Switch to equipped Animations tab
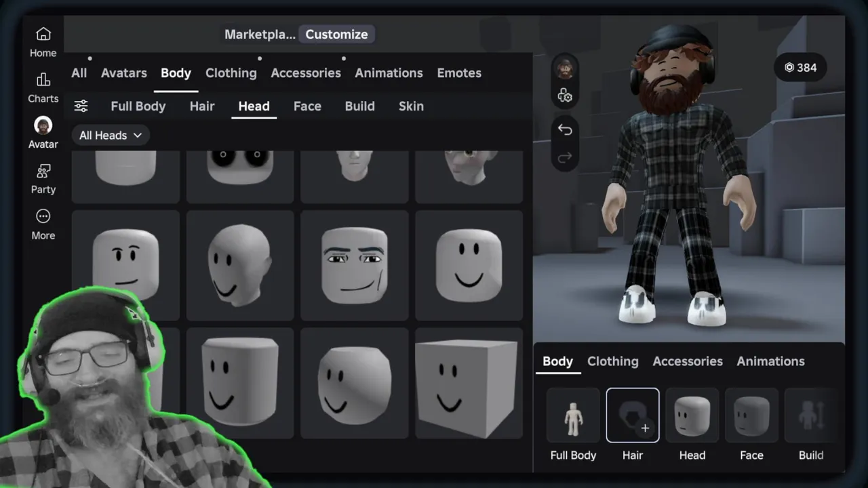 pos(770,361)
